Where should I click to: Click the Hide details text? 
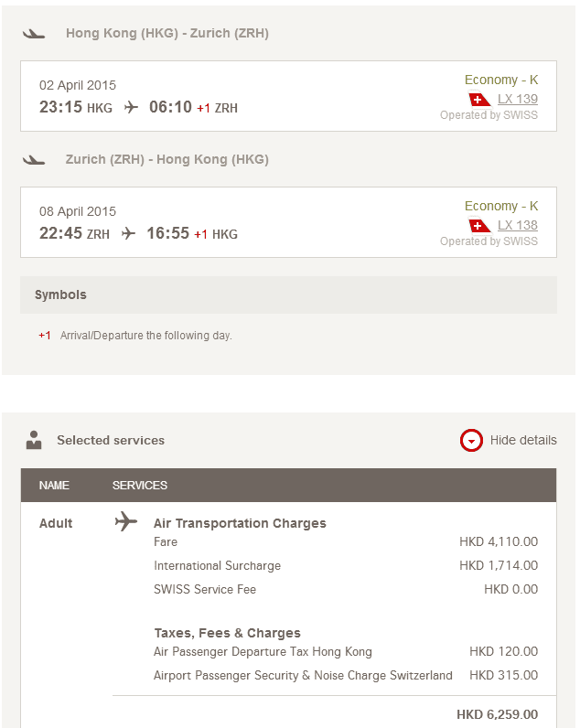click(x=523, y=440)
